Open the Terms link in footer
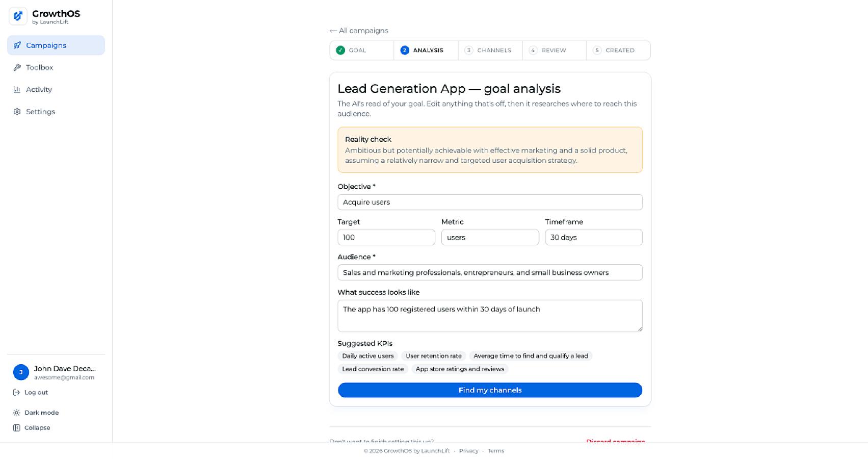868x459 pixels. coord(495,451)
